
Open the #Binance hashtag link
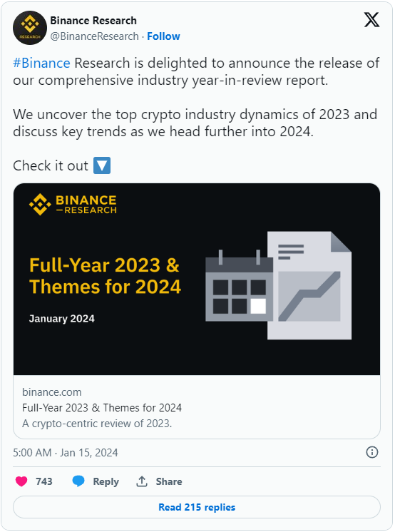tap(41, 63)
